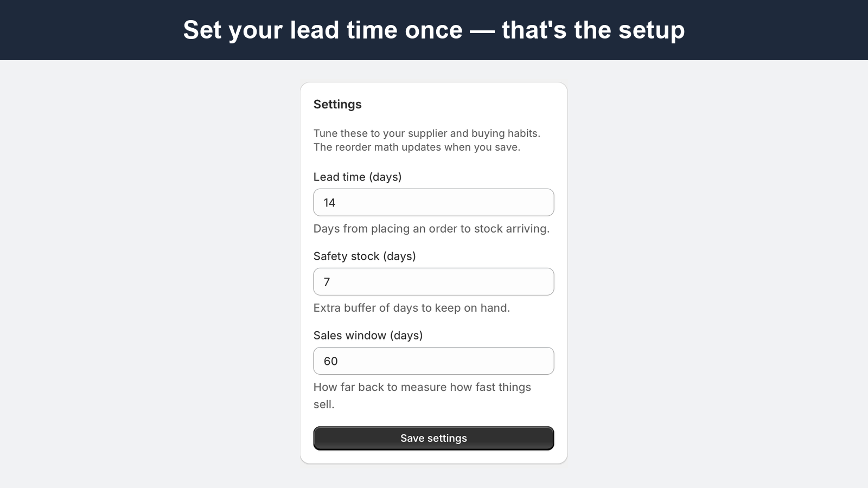Click the Save settings button

(x=433, y=438)
